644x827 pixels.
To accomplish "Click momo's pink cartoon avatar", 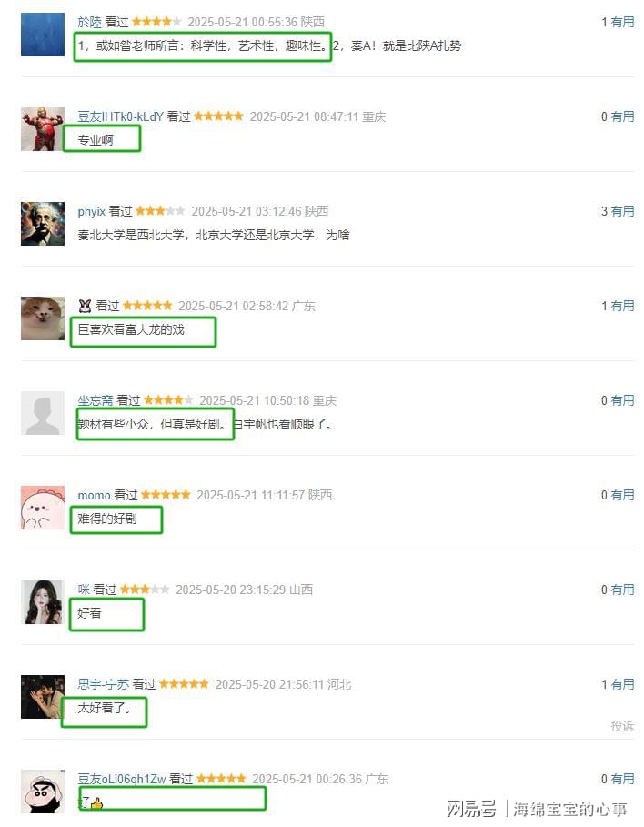I will (x=43, y=508).
